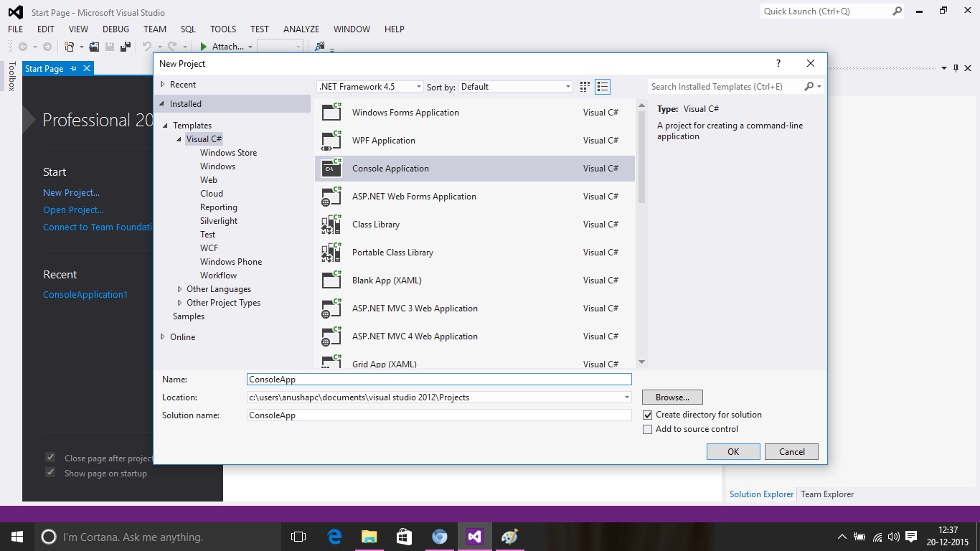Click the New Project toolbar icon
Viewport: 980px width, 551px height.
[70, 46]
